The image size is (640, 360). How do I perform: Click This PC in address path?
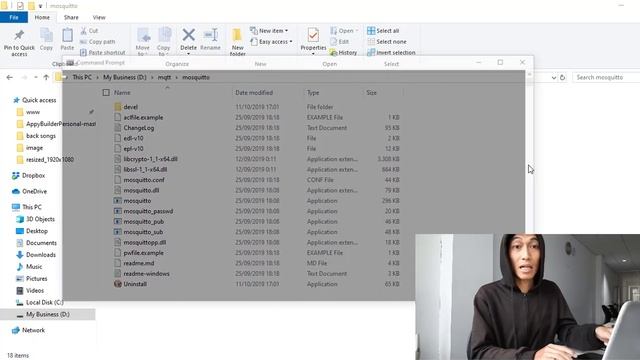click(82, 77)
